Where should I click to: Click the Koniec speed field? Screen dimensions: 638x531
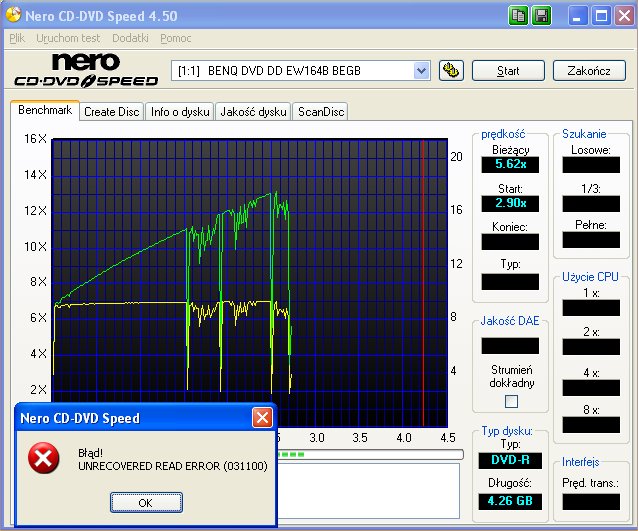[x=510, y=242]
